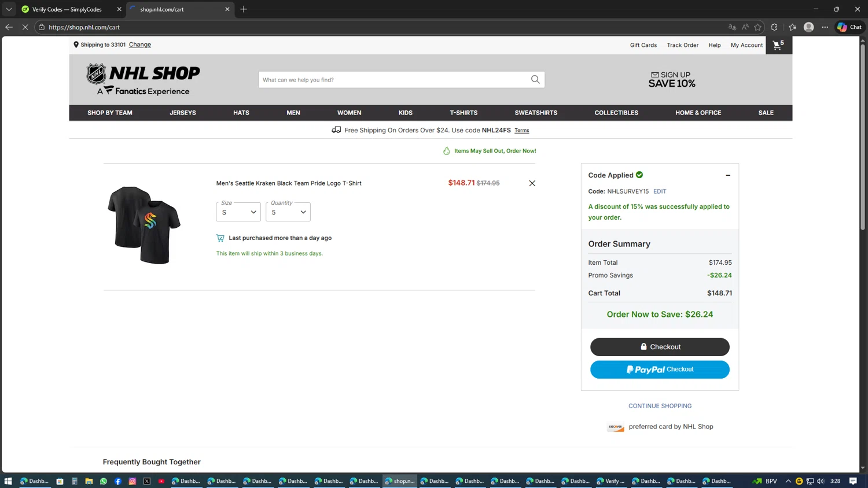Click the cart icon beside Last purchased
The height and width of the screenshot is (488, 868).
click(220, 238)
